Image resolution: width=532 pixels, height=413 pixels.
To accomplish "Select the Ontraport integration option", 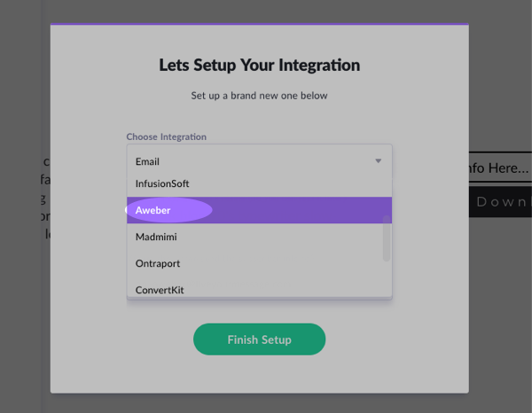I will [x=158, y=263].
